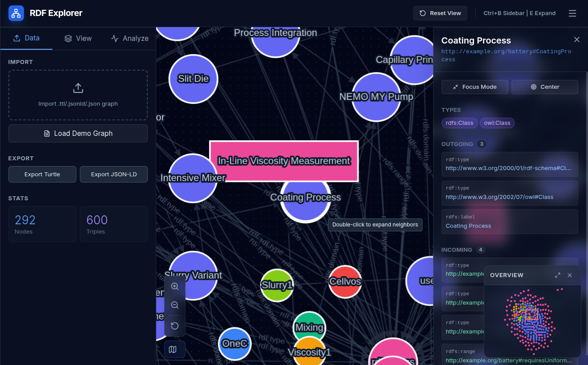Open the Data tab
This screenshot has height=365, width=588.
pyautogui.click(x=27, y=38)
